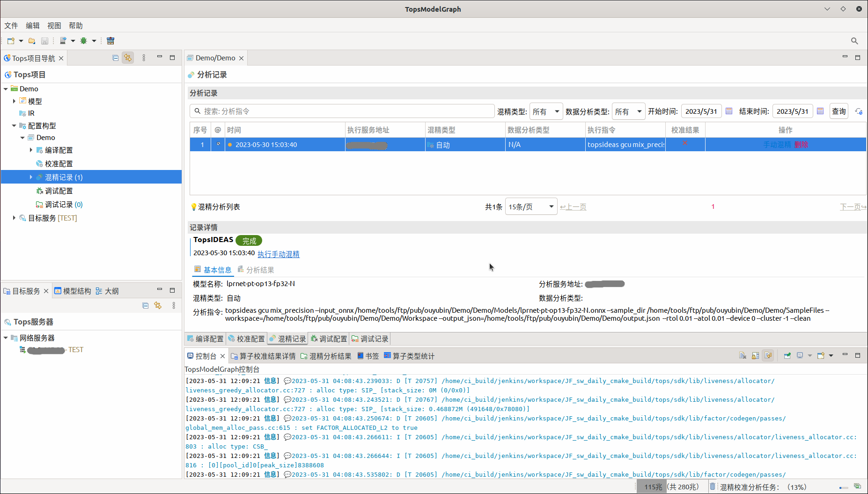Collapse all in Tops项目导航 panel
The width and height of the screenshot is (868, 494).
coord(116,58)
